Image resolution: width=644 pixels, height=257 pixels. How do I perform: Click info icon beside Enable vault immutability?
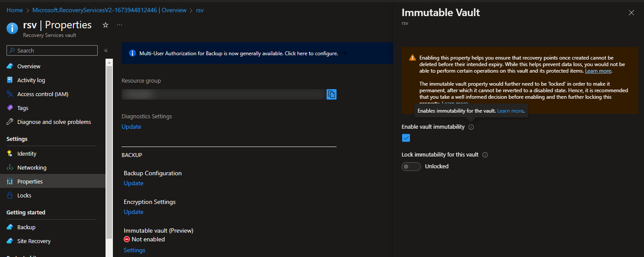click(x=471, y=127)
